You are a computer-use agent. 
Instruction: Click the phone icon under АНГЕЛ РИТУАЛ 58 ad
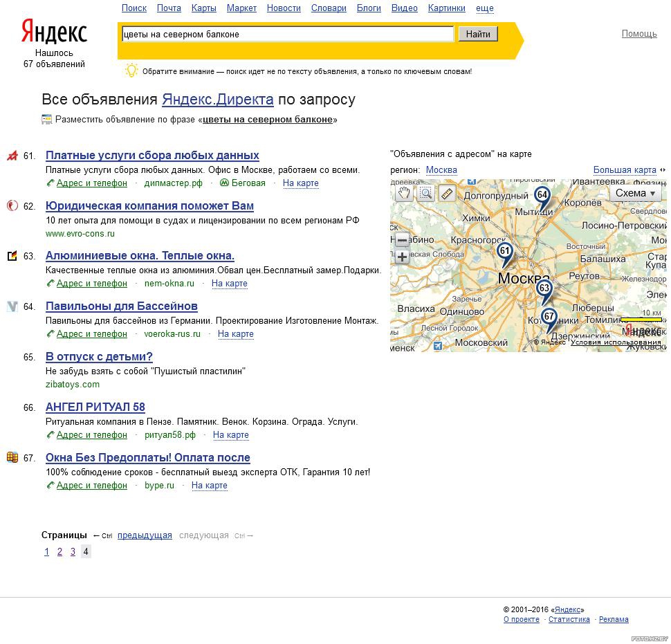click(50, 435)
